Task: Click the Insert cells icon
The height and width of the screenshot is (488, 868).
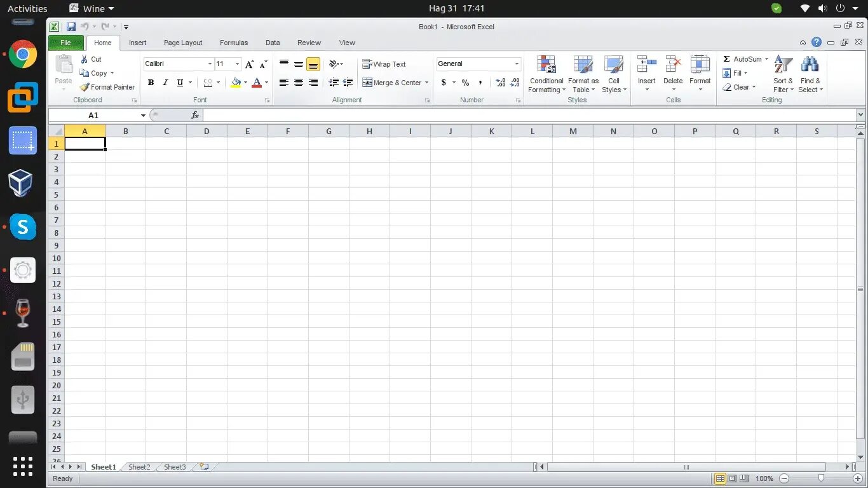Action: (647, 65)
